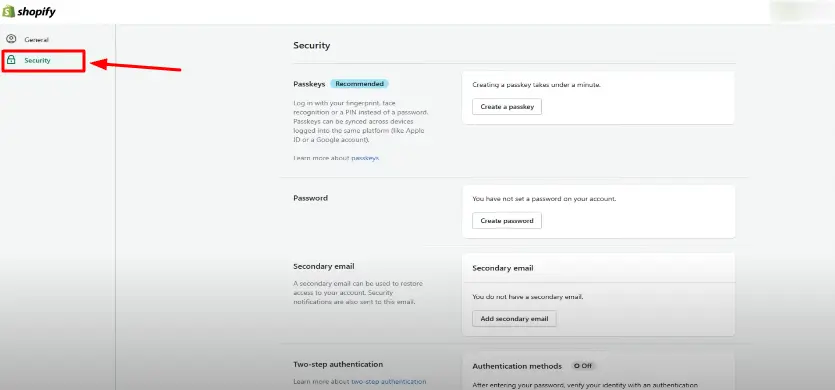Open the two-step authentication link
Screen dimensions: 835x390
click(389, 381)
